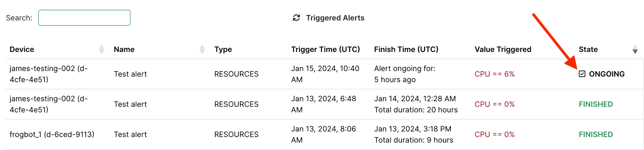Focus the Search input field
This screenshot has width=644, height=150.
84,18
